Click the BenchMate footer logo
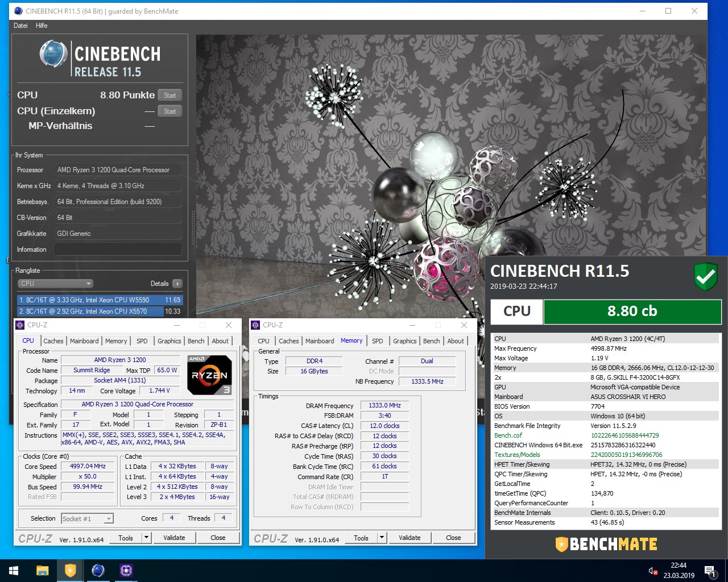Viewport: 728px width, 582px height. coord(606,544)
